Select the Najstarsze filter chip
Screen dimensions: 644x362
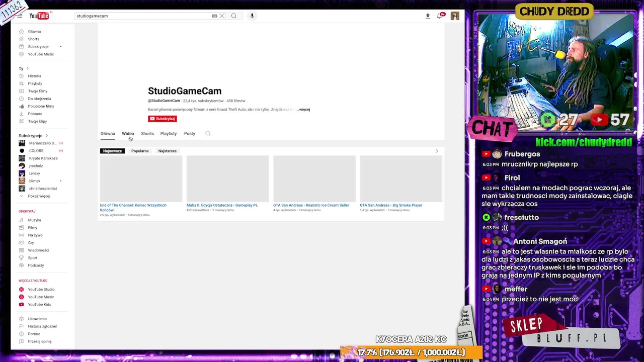(x=167, y=151)
